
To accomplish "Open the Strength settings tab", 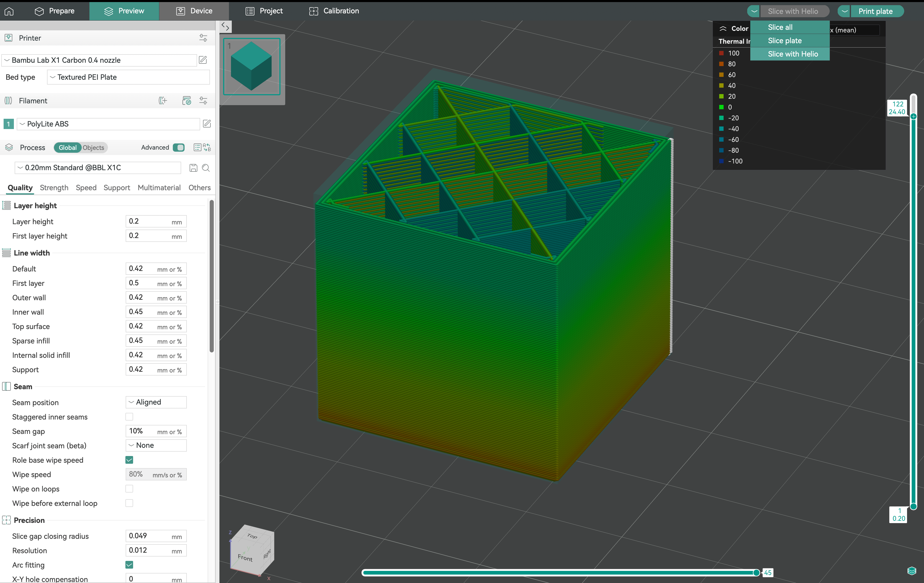I will click(54, 188).
